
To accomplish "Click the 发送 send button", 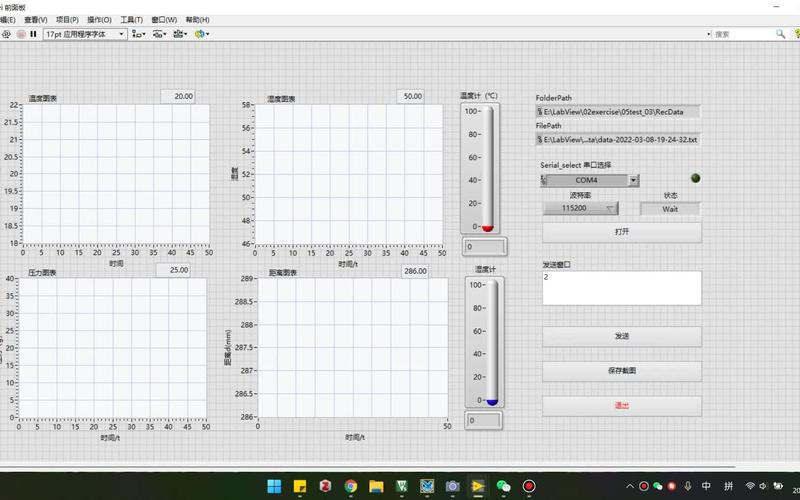I will (622, 337).
